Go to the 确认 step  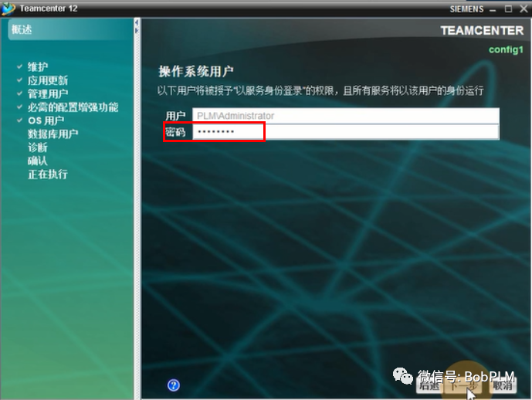pos(38,161)
